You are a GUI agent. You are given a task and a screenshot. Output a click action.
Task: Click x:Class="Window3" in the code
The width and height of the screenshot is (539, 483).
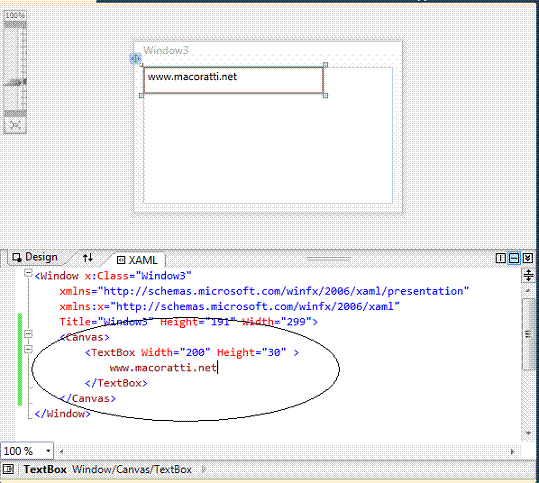[138, 276]
